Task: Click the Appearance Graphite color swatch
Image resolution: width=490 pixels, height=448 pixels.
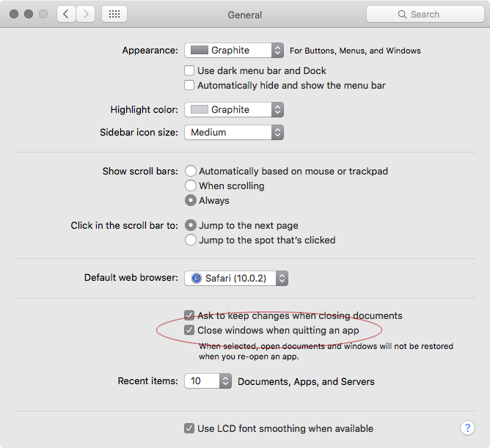Action: (x=199, y=50)
